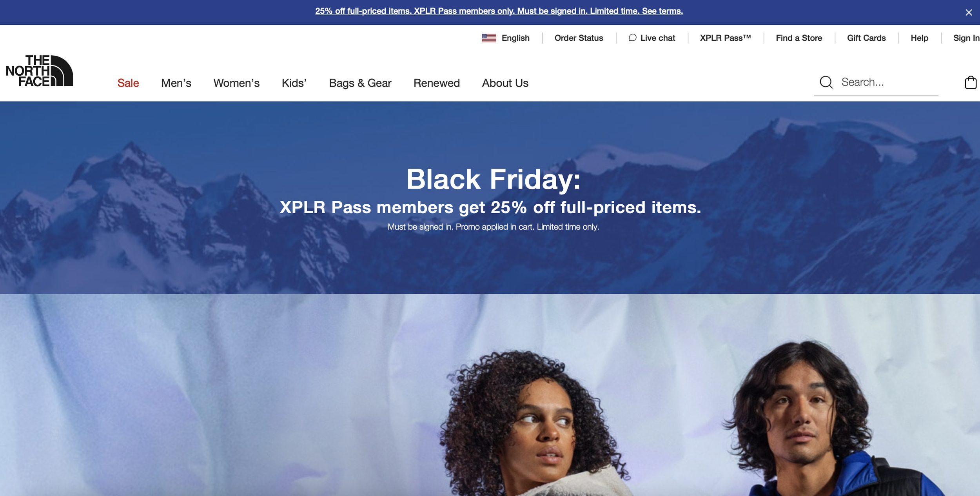
Task: Open the Women's menu
Action: click(236, 83)
